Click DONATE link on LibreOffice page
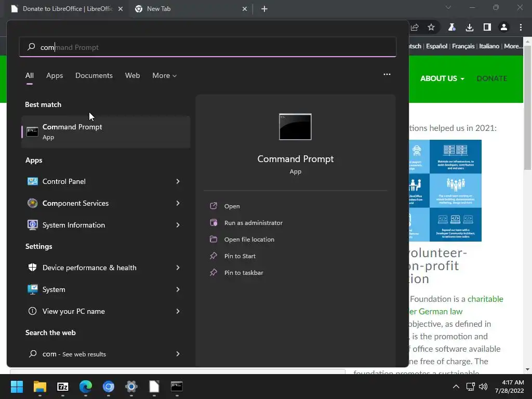 point(491,78)
